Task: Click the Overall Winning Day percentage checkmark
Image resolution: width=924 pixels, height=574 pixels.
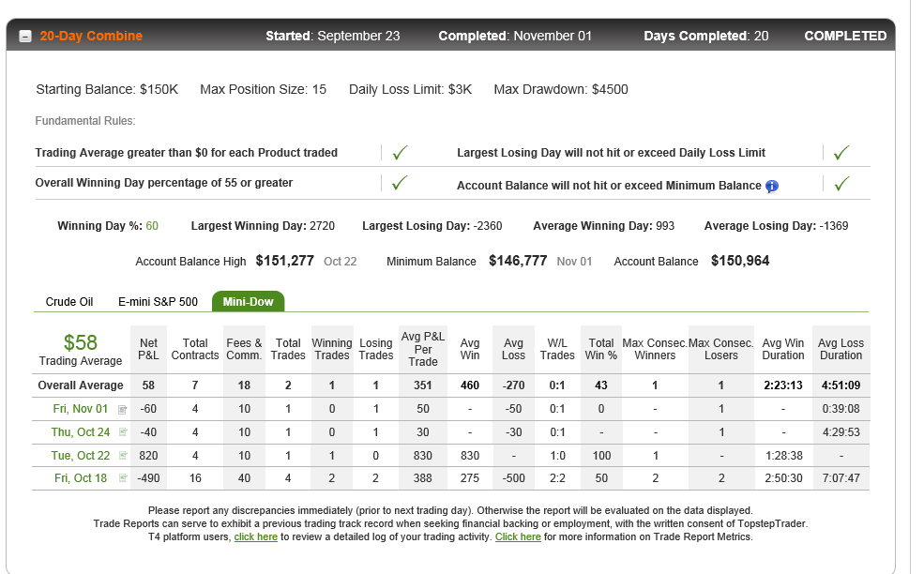Action: click(400, 183)
